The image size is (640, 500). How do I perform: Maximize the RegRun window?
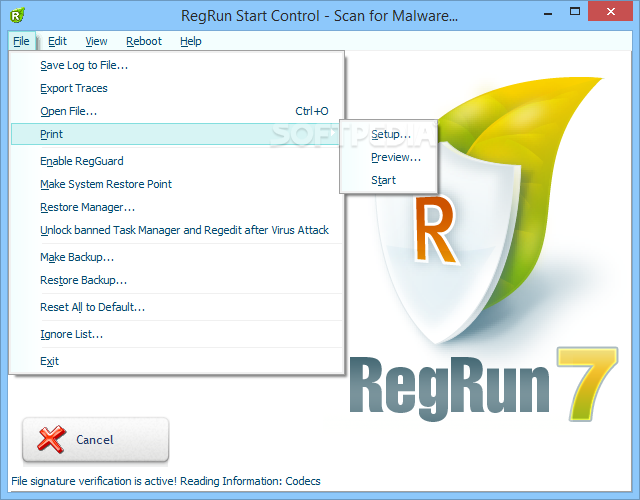(x=575, y=12)
